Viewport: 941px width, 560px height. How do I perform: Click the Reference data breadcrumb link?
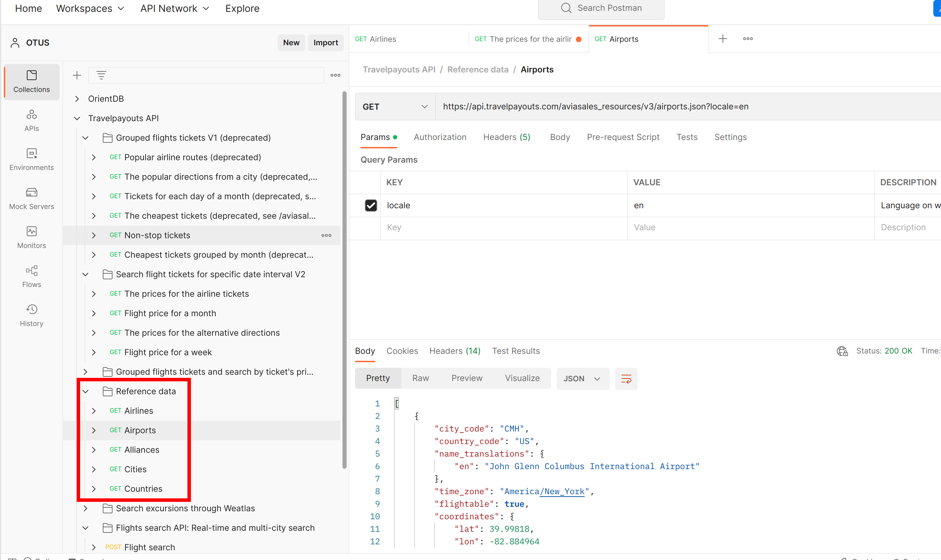478,69
